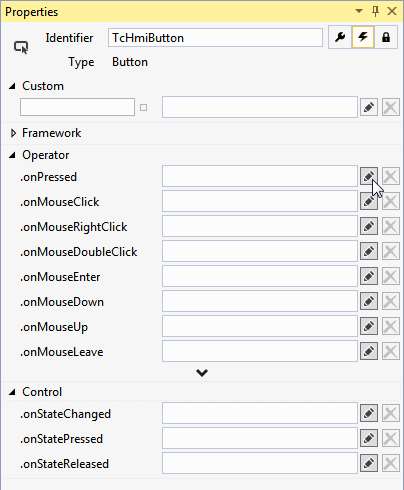Select the .onMouseLeave event label
Image resolution: width=404 pixels, height=490 pixels.
62,352
